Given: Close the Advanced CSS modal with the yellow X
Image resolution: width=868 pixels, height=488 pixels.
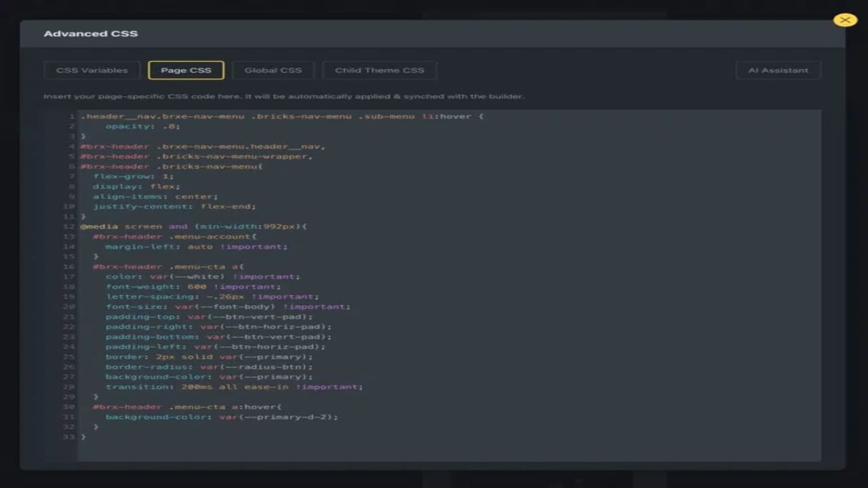Looking at the screenshot, I should [845, 20].
